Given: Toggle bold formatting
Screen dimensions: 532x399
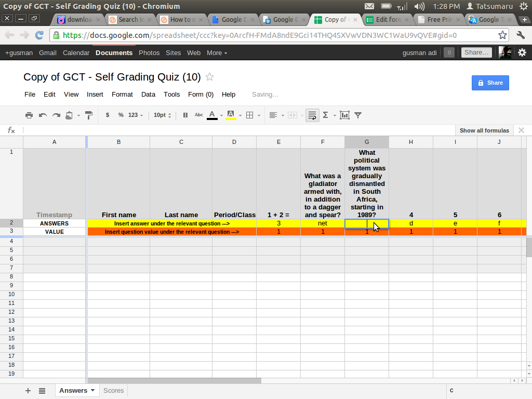Looking at the screenshot, I should pyautogui.click(x=185, y=115).
